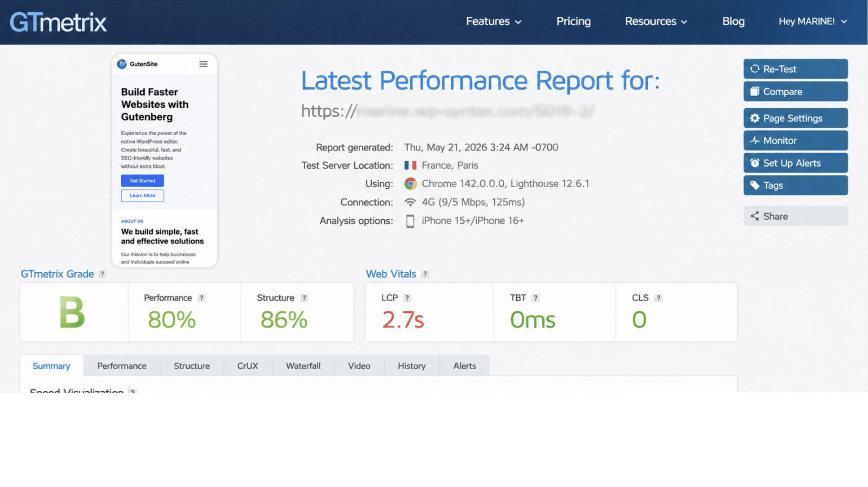Open Performance score help question mark
The height and width of the screenshot is (487, 868).
(201, 298)
